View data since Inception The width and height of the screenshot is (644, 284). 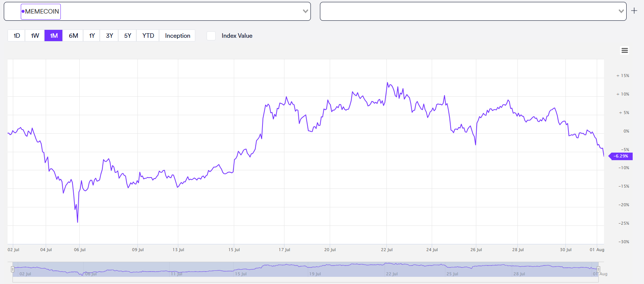(x=178, y=35)
